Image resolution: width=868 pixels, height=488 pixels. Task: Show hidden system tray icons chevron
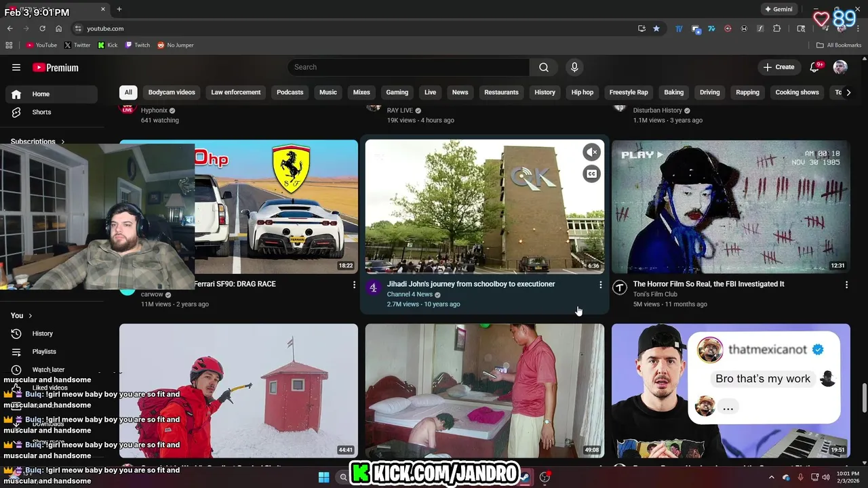(x=771, y=477)
